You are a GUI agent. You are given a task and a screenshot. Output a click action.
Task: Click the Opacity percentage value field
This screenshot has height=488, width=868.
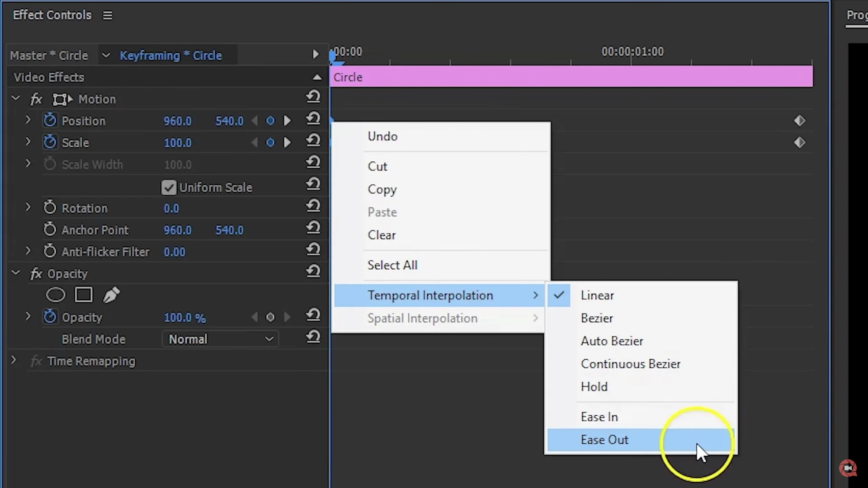[x=184, y=318]
